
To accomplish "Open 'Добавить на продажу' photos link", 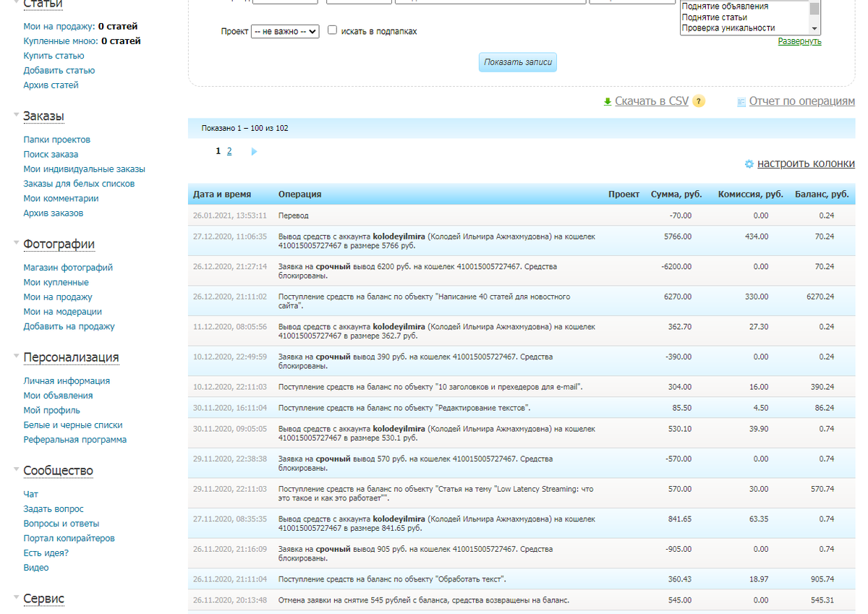I will [69, 326].
